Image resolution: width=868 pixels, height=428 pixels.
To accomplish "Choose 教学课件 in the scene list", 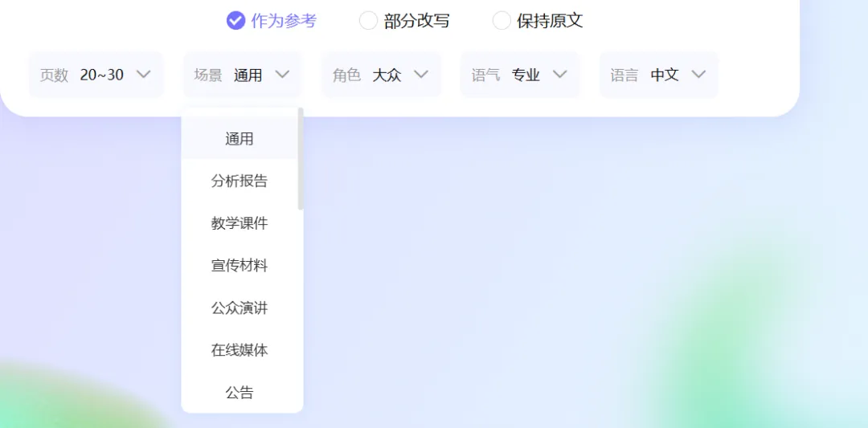I will point(240,223).
